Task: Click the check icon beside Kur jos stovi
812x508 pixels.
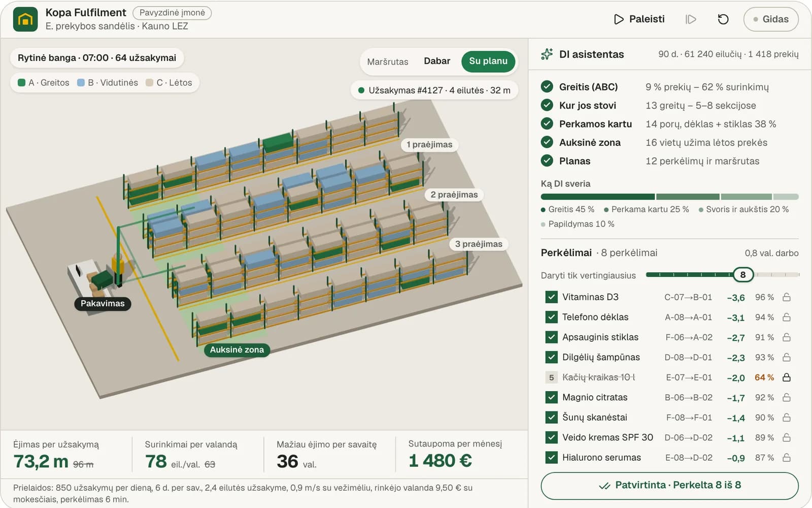Action: [547, 105]
